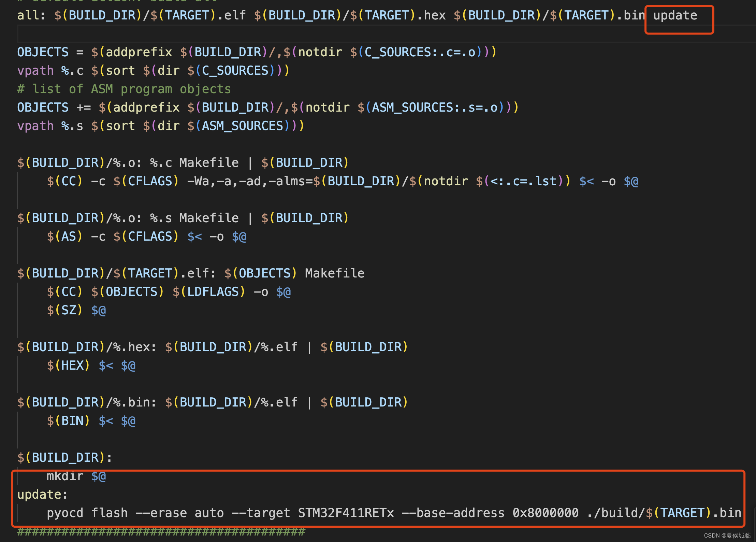Click the 'all:' target at the top
The width and height of the screenshot is (756, 542).
[31, 16]
